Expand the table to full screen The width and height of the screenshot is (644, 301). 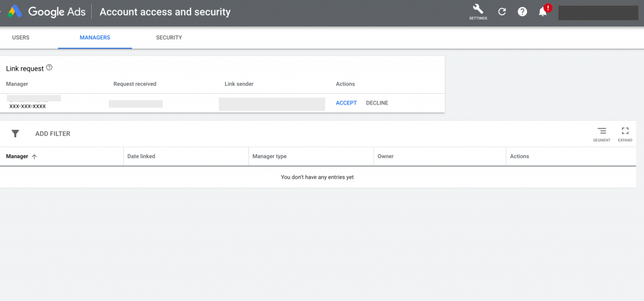625,134
